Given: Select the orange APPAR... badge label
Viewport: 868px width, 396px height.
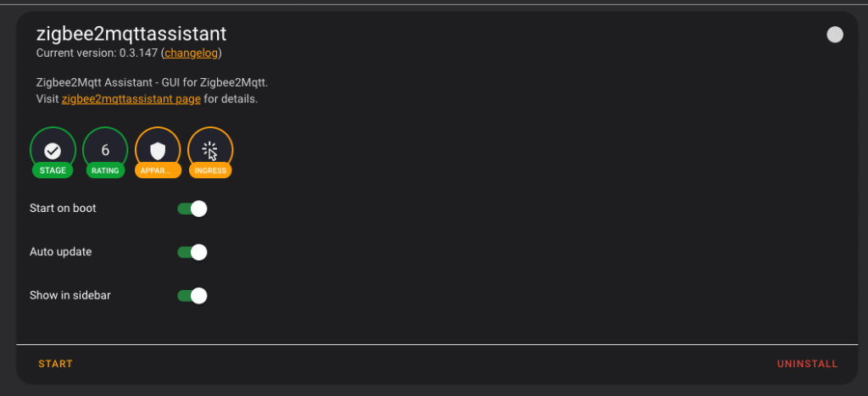Looking at the screenshot, I should [x=158, y=170].
